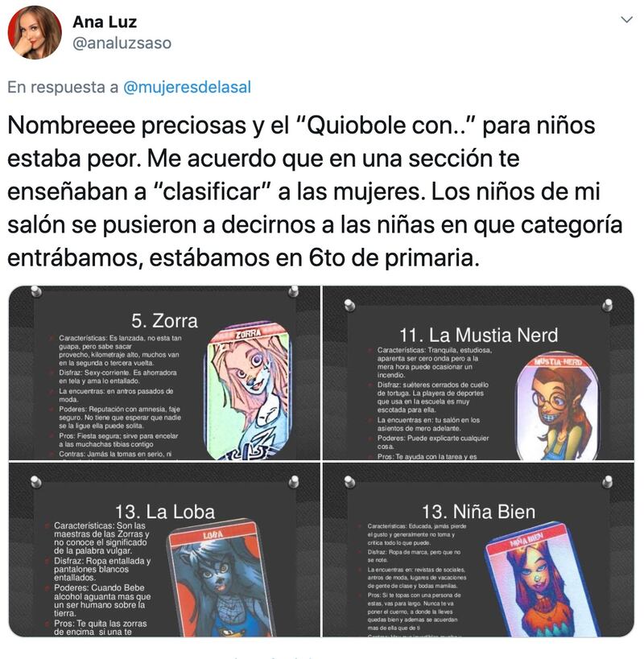Open the @mujeresdelasal mention link
The image size is (644, 659).
pyautogui.click(x=187, y=87)
